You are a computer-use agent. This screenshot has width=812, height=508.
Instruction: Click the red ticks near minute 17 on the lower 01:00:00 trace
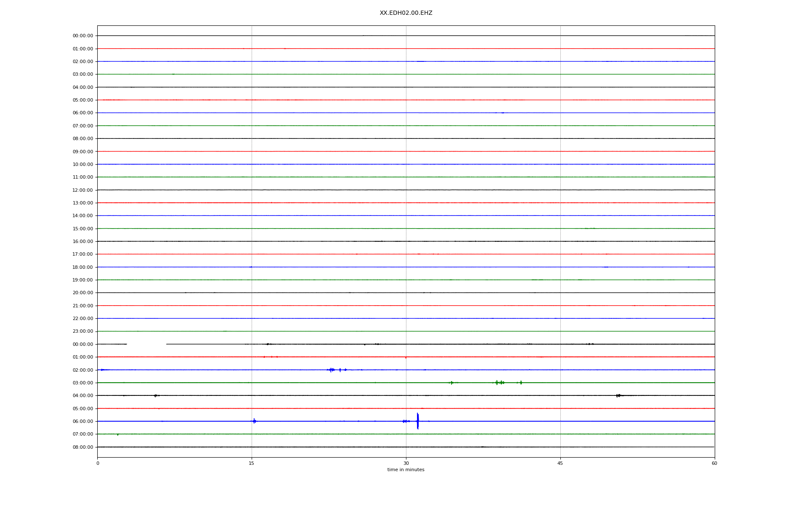click(271, 357)
